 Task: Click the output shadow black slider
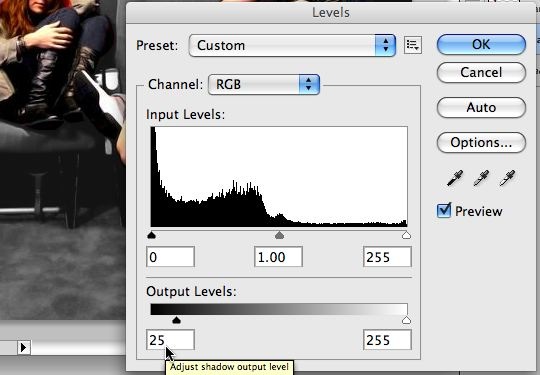click(x=176, y=320)
